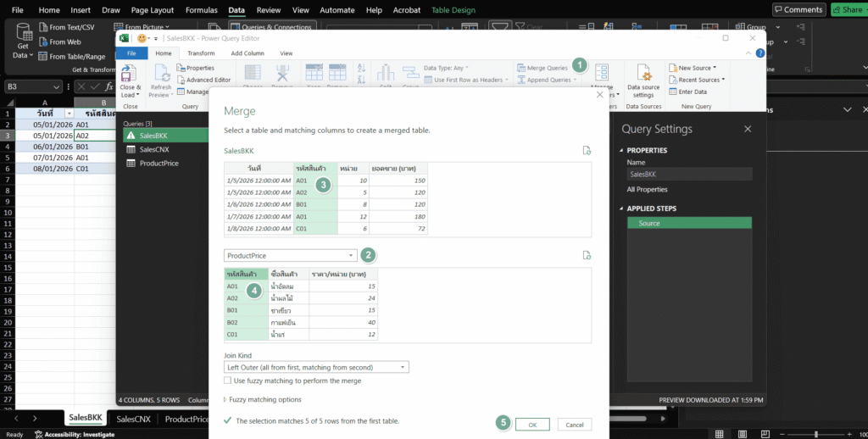Open query Properties in Power Query ribbon
The image size is (868, 439).
[196, 68]
